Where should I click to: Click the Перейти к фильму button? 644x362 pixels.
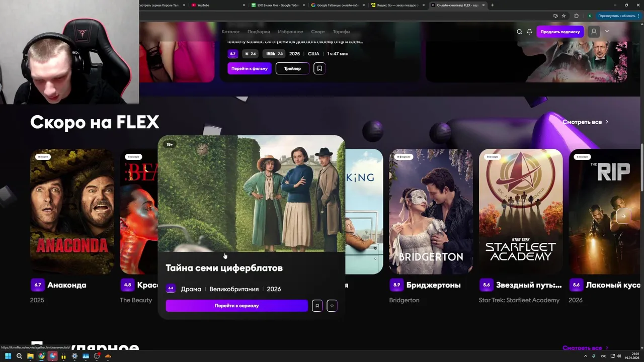(x=250, y=68)
